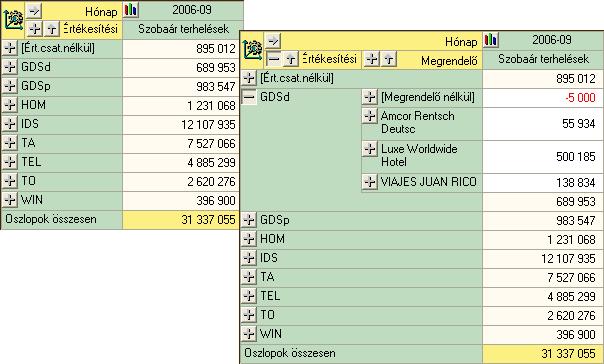This screenshot has height=364, width=604.
Task: Select the 4 885 299 cell in right table
Action: point(543,297)
